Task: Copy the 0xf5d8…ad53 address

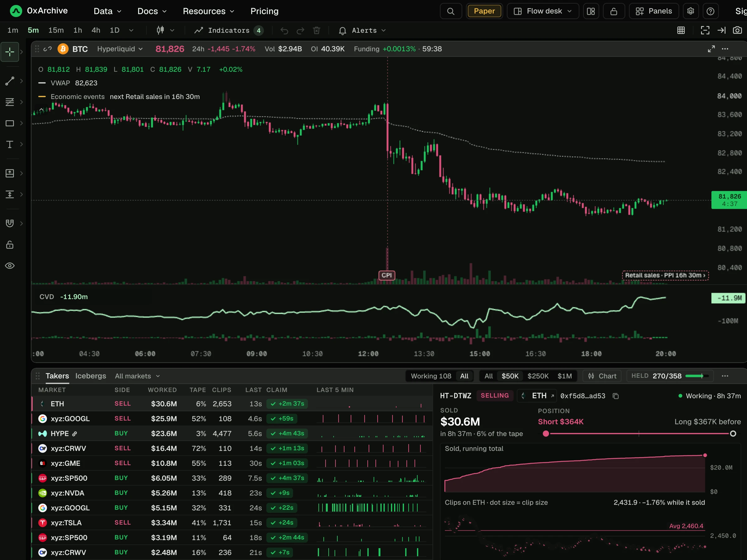Action: point(616,396)
